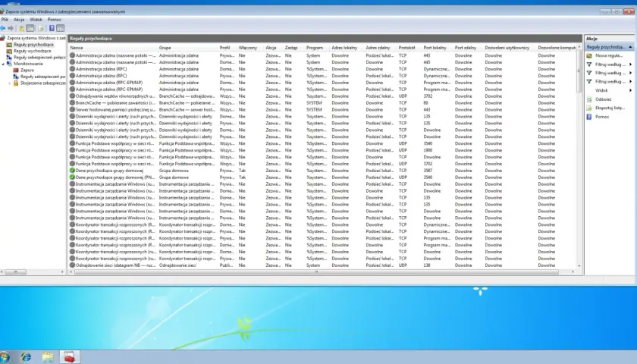The width and height of the screenshot is (637, 364).
Task: Select the Monitorowanie node
Action: click(x=28, y=64)
